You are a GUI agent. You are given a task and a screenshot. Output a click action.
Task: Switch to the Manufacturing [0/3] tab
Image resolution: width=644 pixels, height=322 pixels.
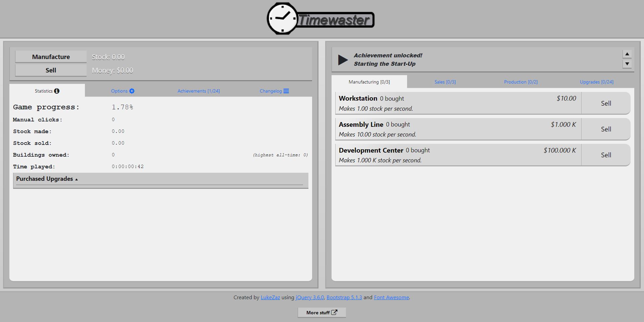[369, 82]
